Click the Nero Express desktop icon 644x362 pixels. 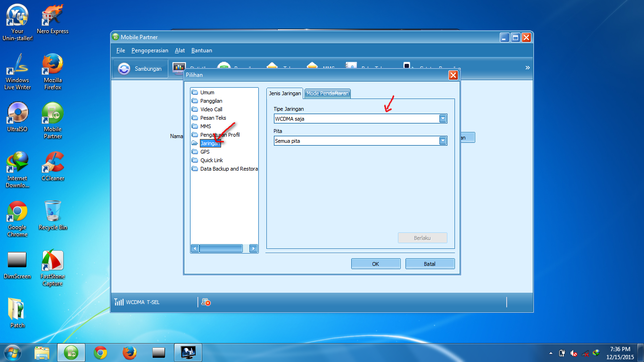pos(53,19)
